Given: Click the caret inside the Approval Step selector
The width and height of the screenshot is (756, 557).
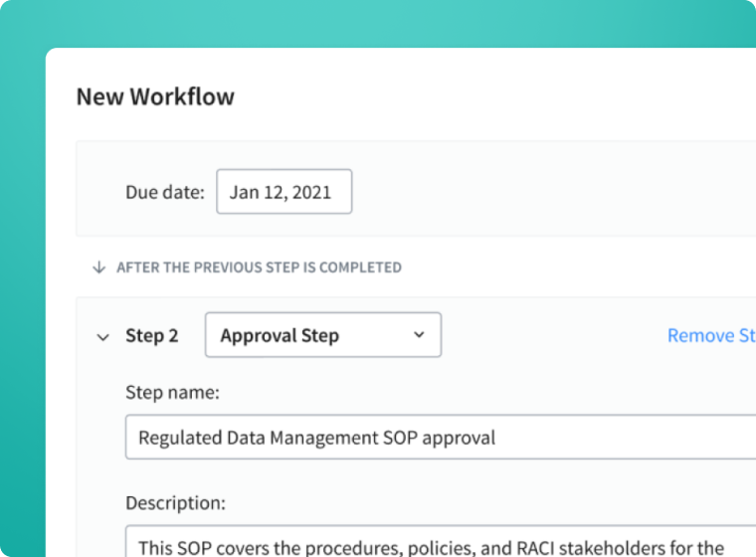Looking at the screenshot, I should coord(419,335).
